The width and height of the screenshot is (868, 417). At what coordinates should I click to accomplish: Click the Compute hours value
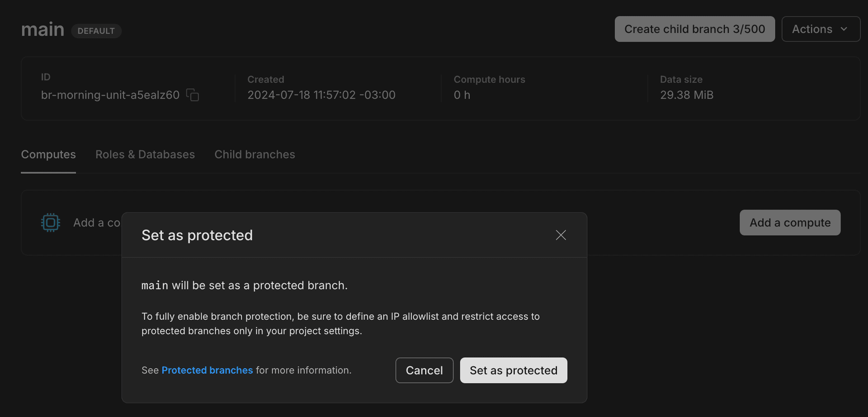click(462, 95)
